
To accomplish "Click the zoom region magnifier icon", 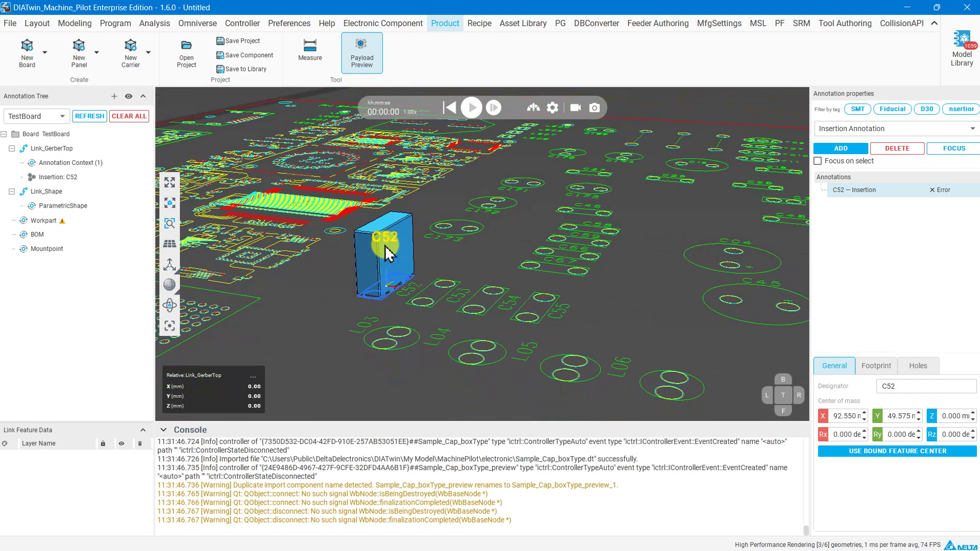I will click(169, 223).
